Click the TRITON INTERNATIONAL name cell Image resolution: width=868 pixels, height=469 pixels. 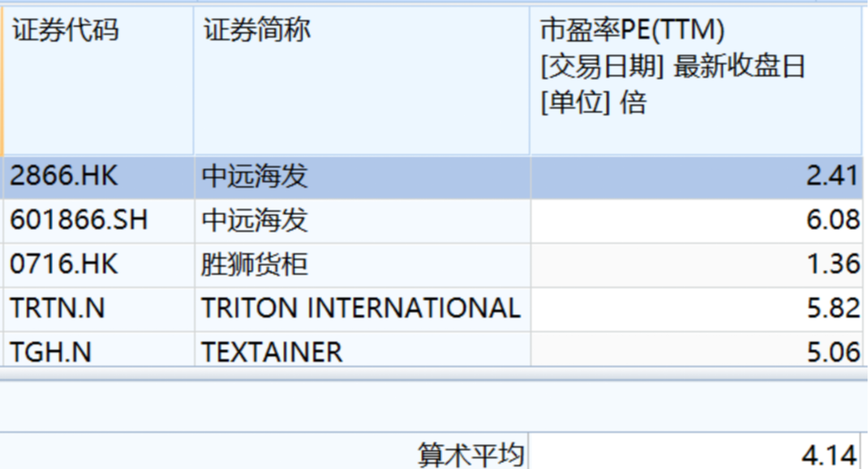click(361, 309)
